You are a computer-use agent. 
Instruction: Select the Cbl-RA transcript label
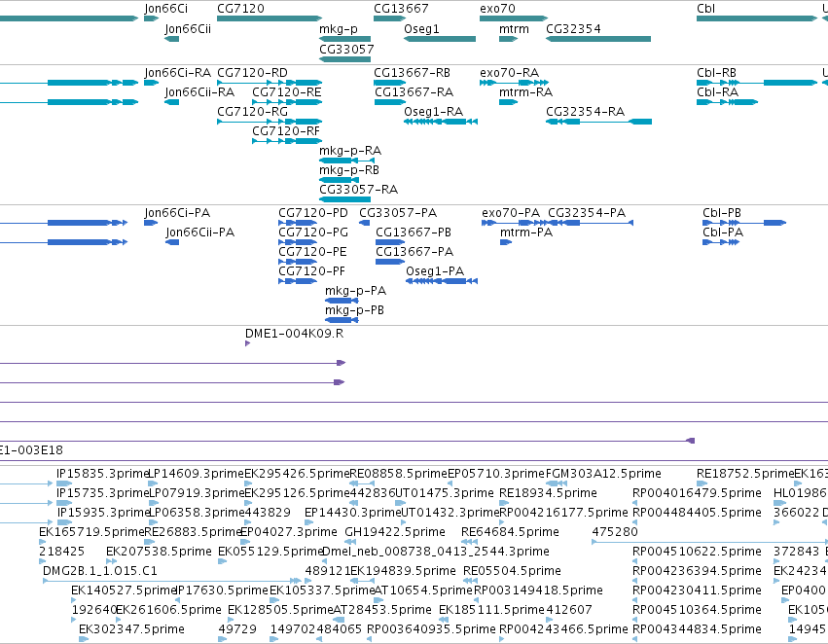tap(718, 92)
